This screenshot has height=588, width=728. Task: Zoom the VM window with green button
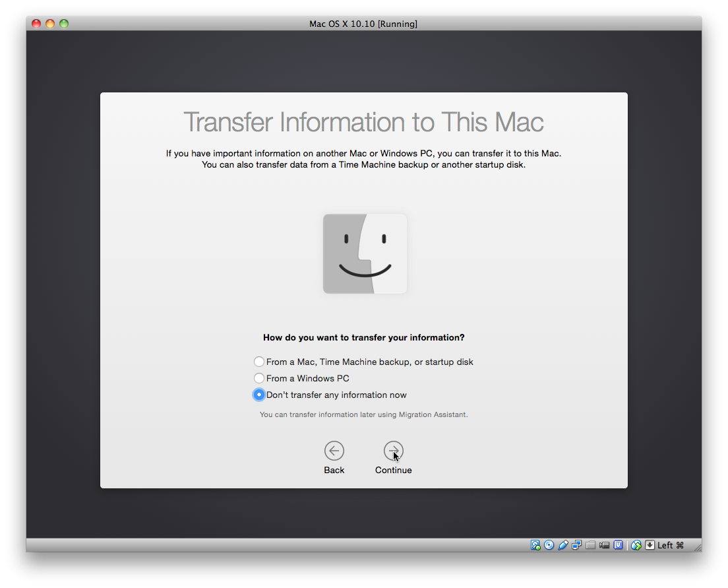tap(64, 24)
